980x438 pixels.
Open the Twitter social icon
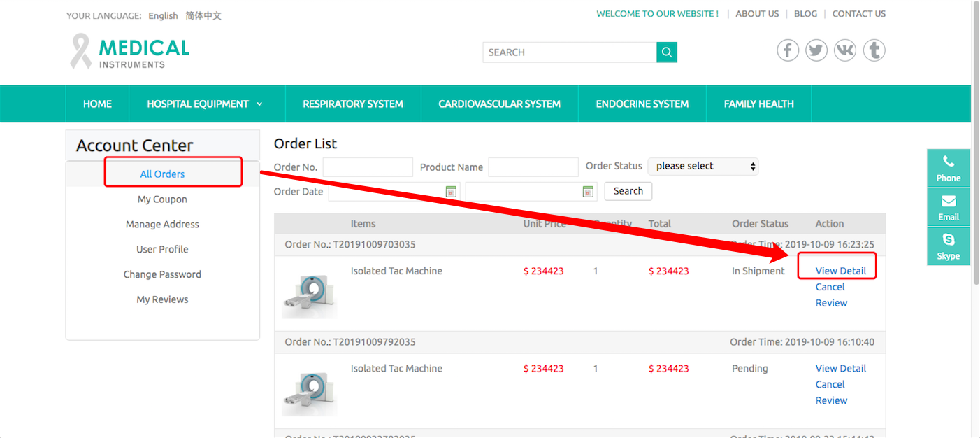click(x=816, y=50)
